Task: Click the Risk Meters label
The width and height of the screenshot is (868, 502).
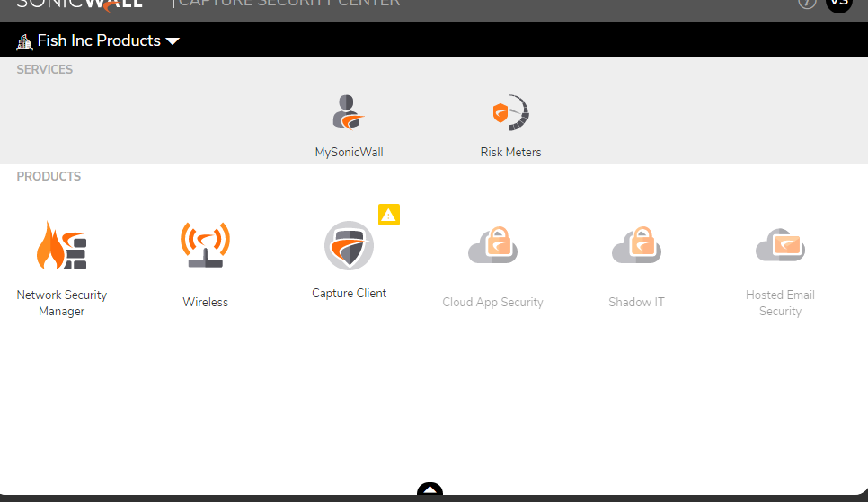Action: (510, 152)
